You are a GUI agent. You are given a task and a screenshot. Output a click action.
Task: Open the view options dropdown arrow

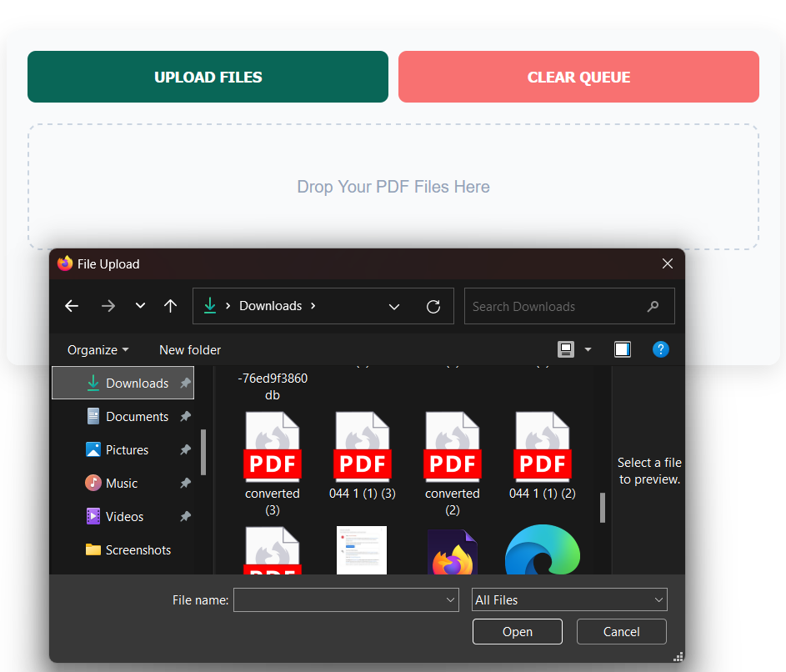pyautogui.click(x=588, y=349)
